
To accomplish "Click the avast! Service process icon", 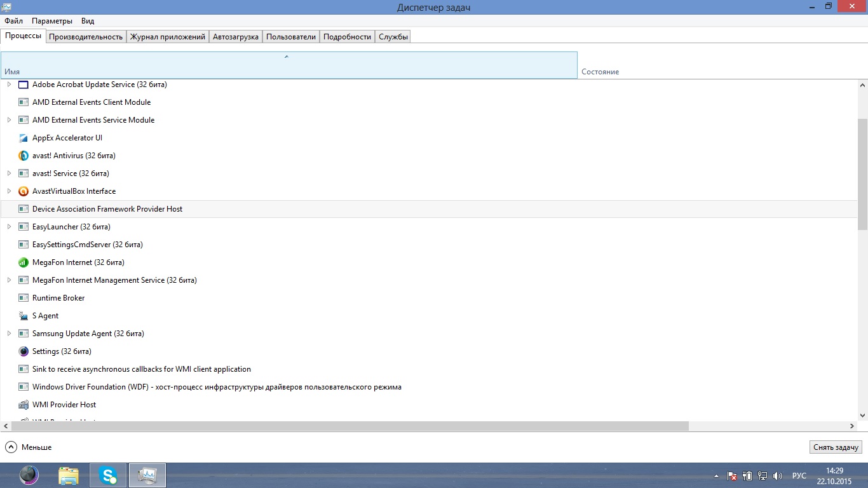I will (24, 173).
